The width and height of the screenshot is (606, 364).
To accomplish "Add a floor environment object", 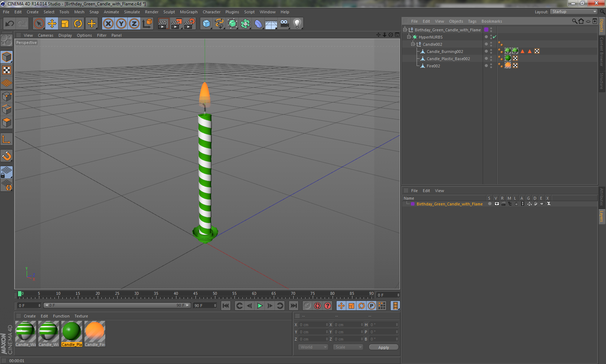I will tap(271, 24).
